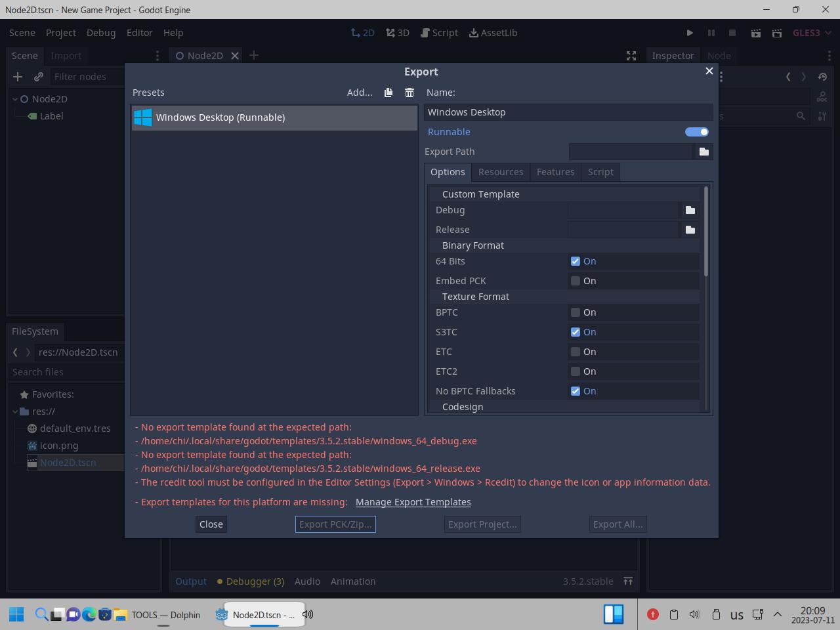The width and height of the screenshot is (840, 630).
Task: Enable the Embed PCK option
Action: tap(576, 281)
